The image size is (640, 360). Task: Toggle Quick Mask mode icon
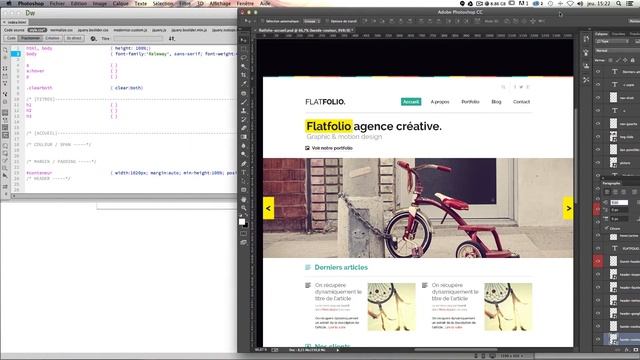244,233
